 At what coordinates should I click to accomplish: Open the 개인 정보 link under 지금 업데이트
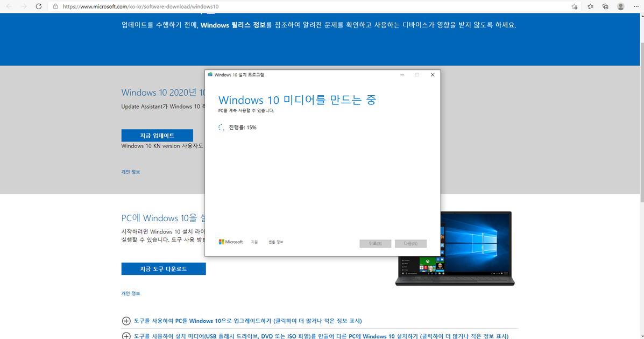[x=131, y=172]
